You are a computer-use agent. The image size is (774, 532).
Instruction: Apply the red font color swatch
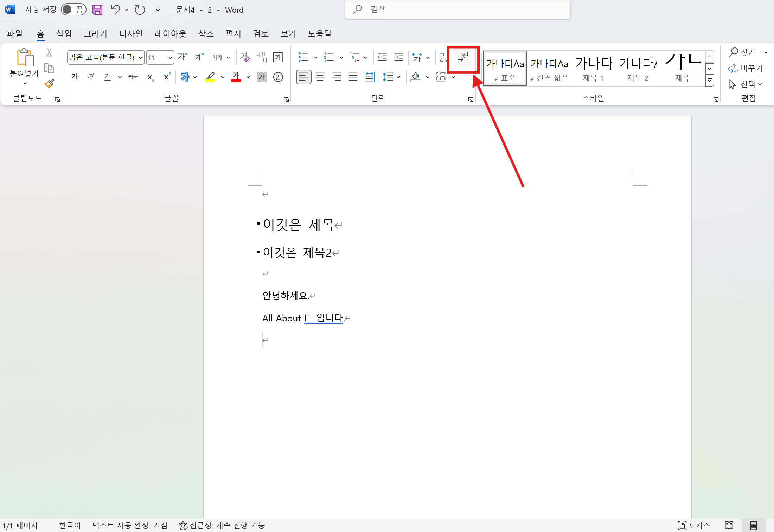(236, 77)
